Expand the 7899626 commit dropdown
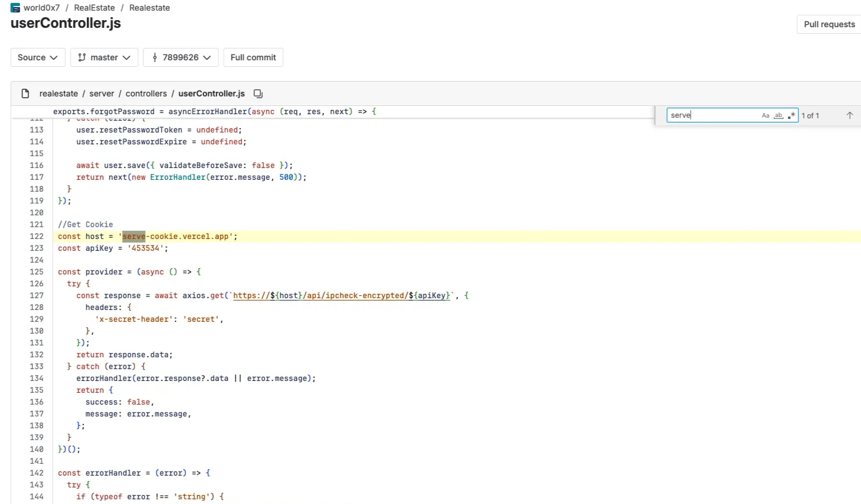The height and width of the screenshot is (504, 861). click(180, 57)
